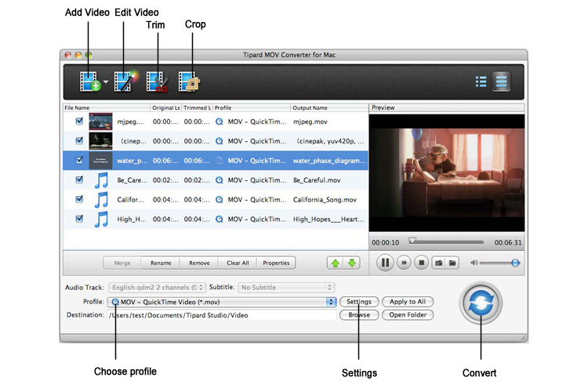Screen dimensions: 588x392
Task: Uncheck the California_Song checkbox
Action: [x=79, y=199]
